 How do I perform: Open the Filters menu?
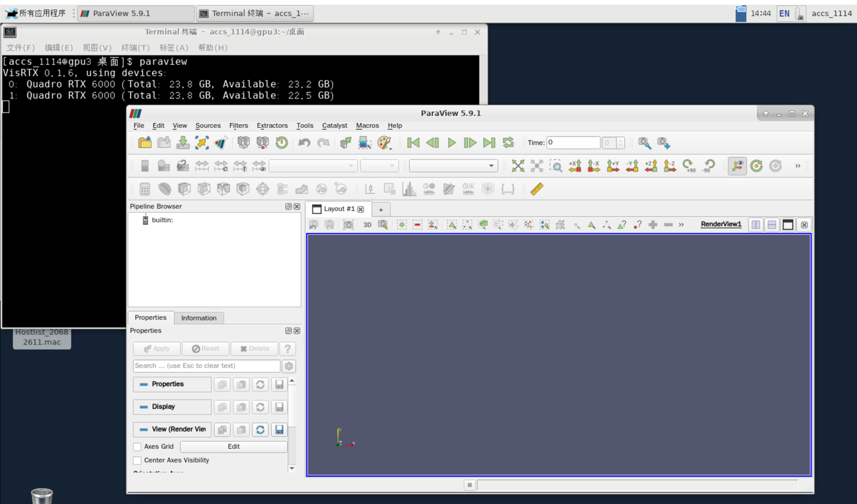click(x=238, y=125)
